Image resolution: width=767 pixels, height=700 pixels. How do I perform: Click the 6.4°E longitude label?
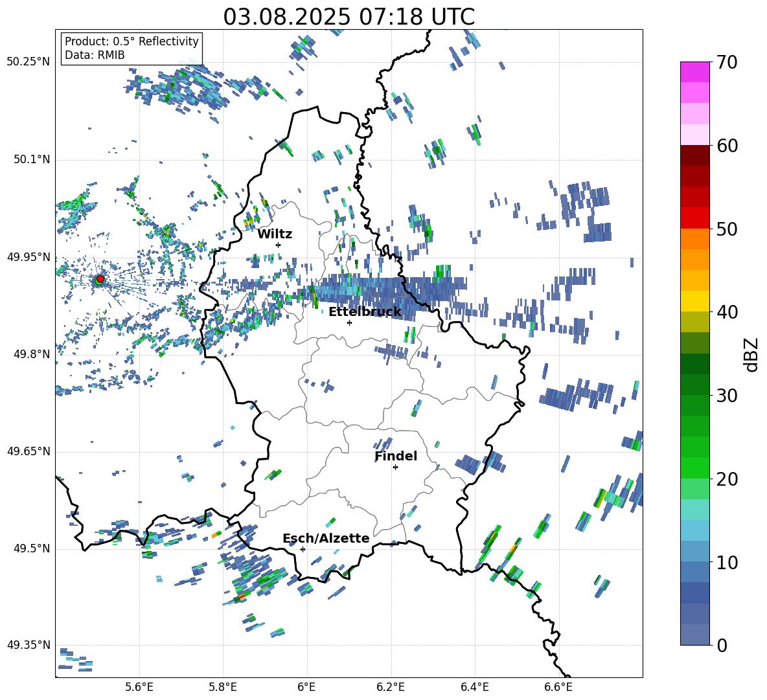tap(474, 687)
